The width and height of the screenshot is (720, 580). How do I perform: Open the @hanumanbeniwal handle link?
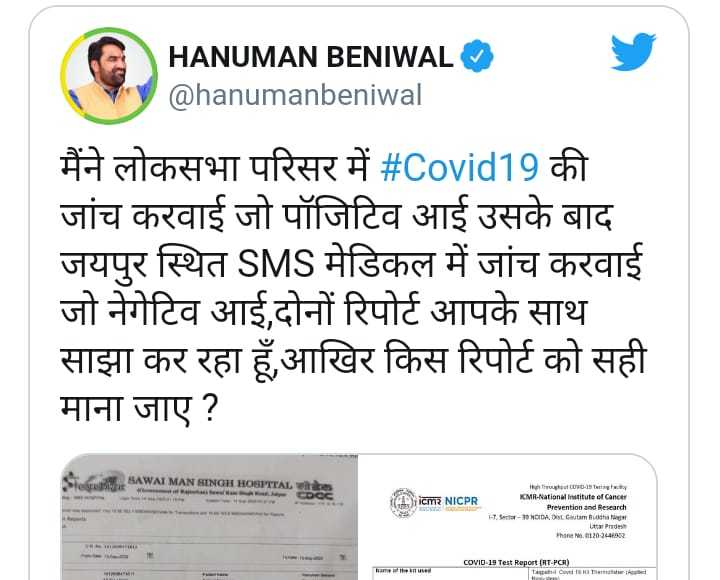[x=295, y=96]
